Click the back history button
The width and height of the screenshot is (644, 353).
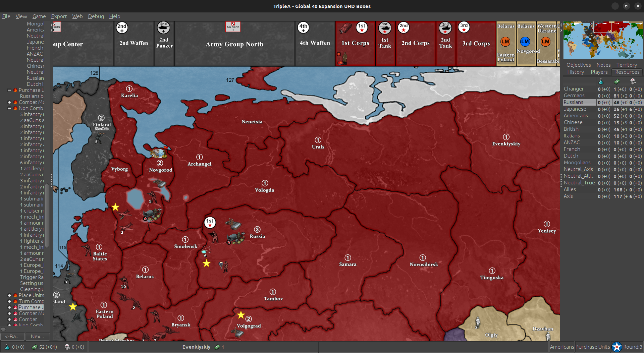pyautogui.click(x=12, y=336)
